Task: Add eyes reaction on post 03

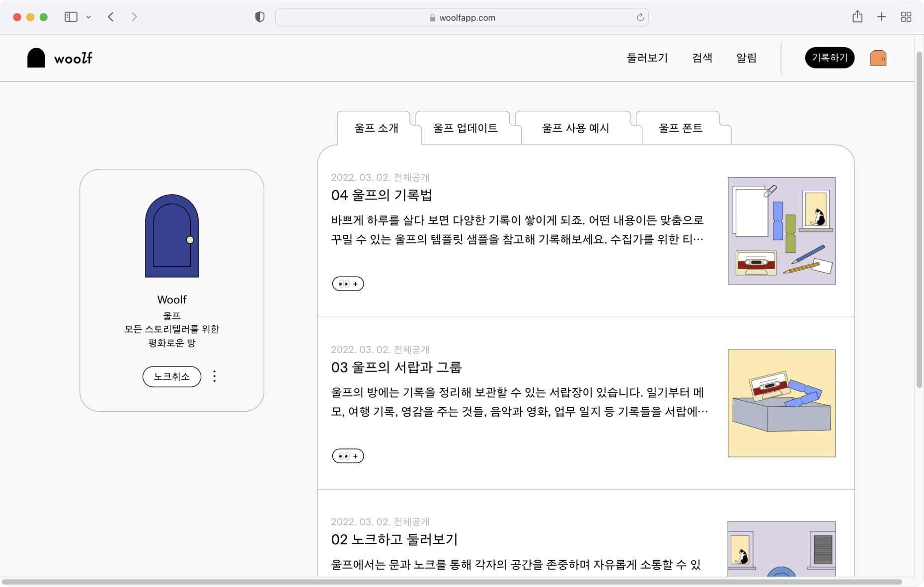Action: 348,456
